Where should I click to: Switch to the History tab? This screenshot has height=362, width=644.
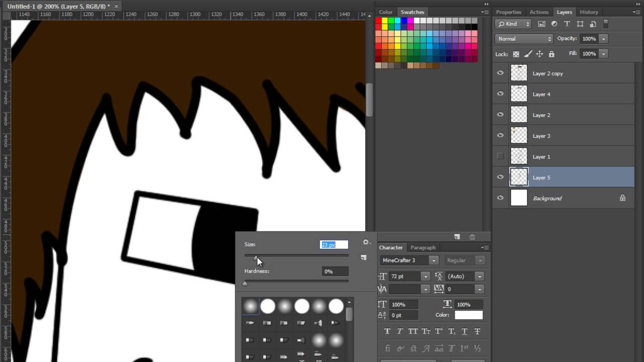[589, 12]
